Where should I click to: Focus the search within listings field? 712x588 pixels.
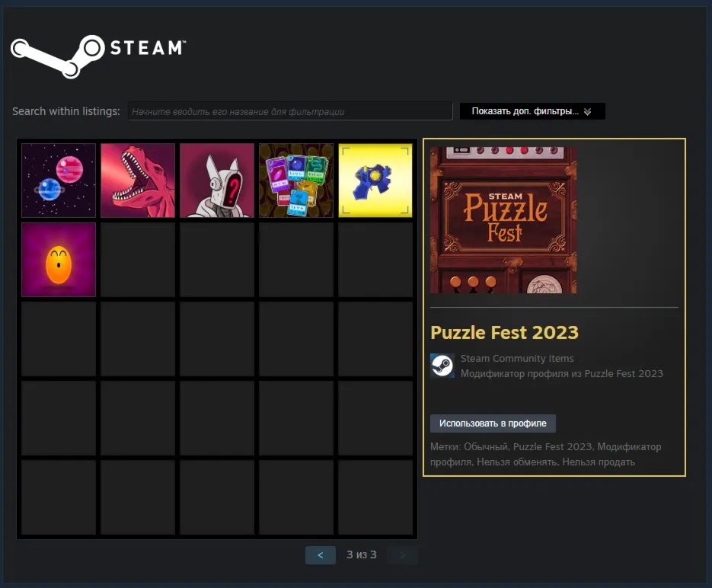click(290, 111)
